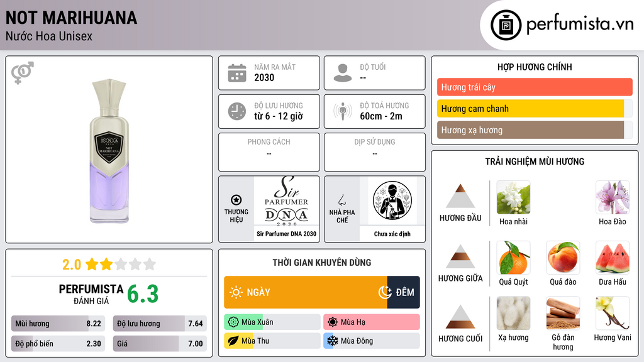Open the Quả Quýt note thumbnail

click(513, 258)
